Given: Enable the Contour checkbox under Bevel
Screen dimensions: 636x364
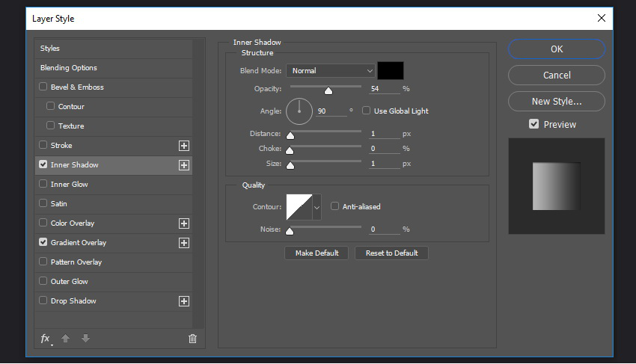Looking at the screenshot, I should (x=50, y=106).
